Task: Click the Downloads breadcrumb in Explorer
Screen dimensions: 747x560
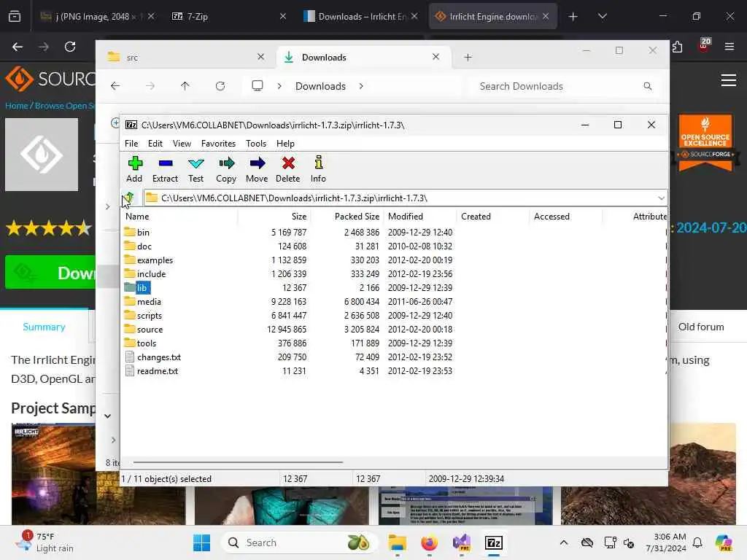Action: pos(320,86)
